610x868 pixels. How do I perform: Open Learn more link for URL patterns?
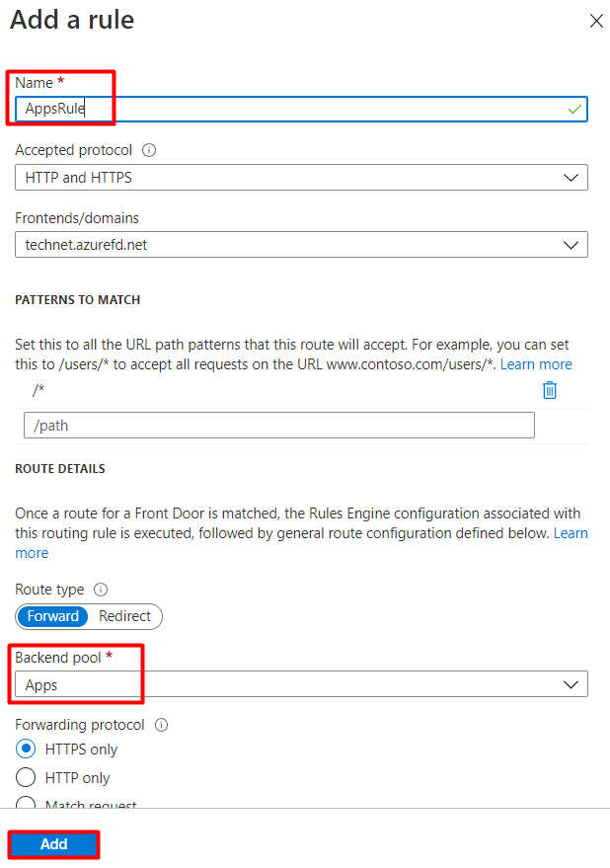click(536, 364)
